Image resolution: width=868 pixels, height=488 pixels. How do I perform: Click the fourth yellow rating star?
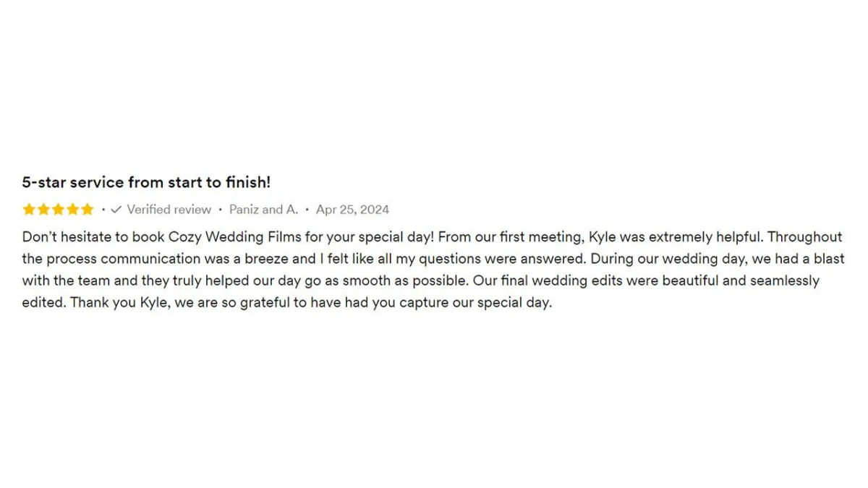coord(72,210)
